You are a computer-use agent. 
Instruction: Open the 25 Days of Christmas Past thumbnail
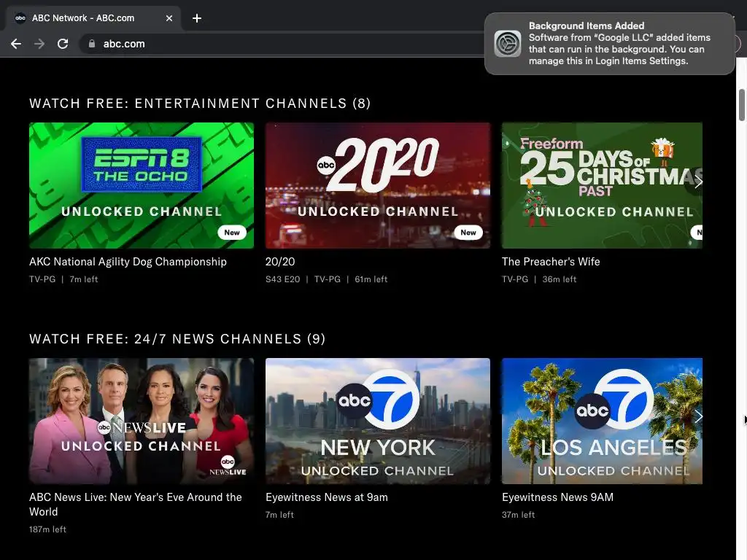(x=602, y=185)
